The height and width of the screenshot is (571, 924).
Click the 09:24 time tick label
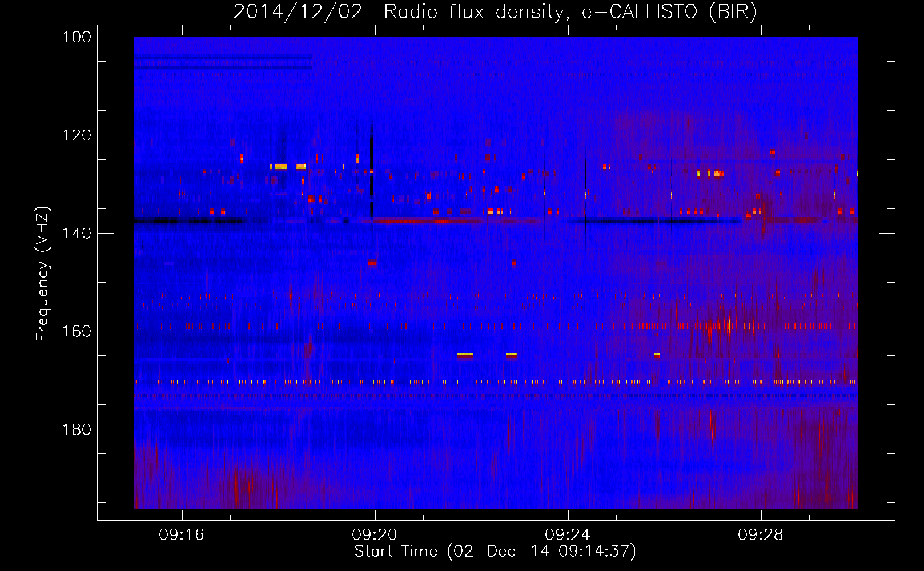[x=568, y=535]
